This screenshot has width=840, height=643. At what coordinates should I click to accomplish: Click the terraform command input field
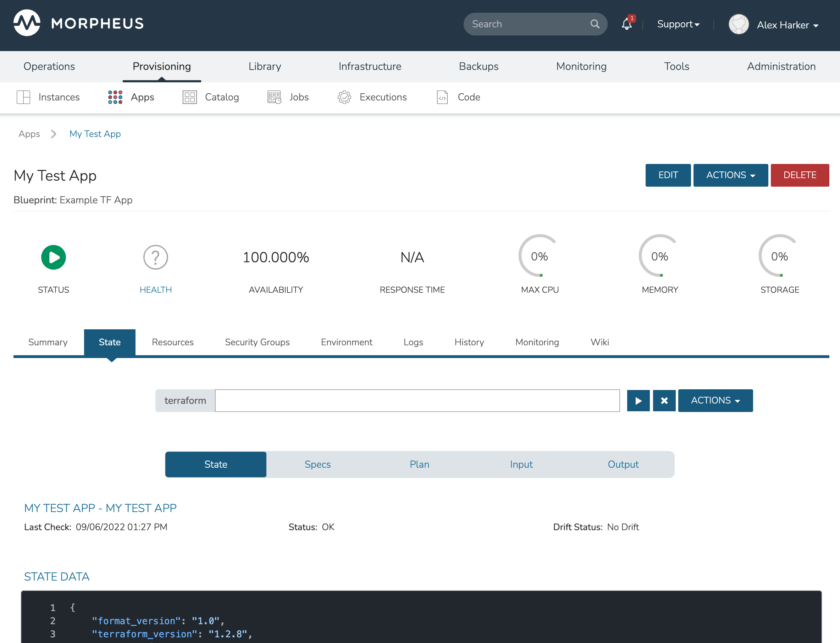[x=417, y=400]
